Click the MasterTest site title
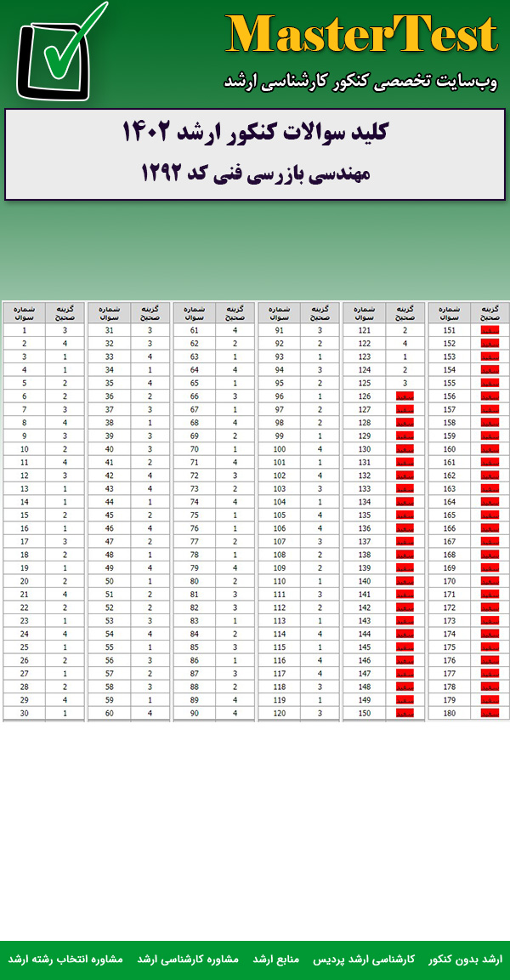 click(361, 36)
